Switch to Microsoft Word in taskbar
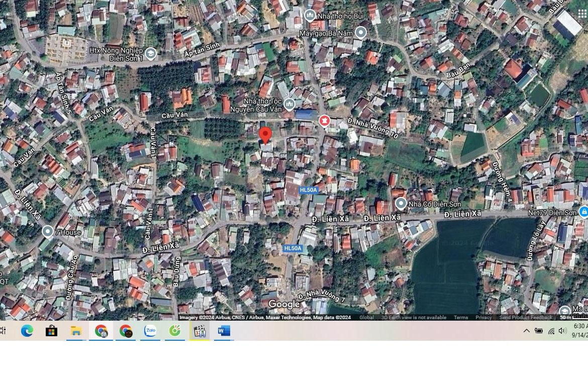This screenshot has width=588, height=386. (224, 331)
